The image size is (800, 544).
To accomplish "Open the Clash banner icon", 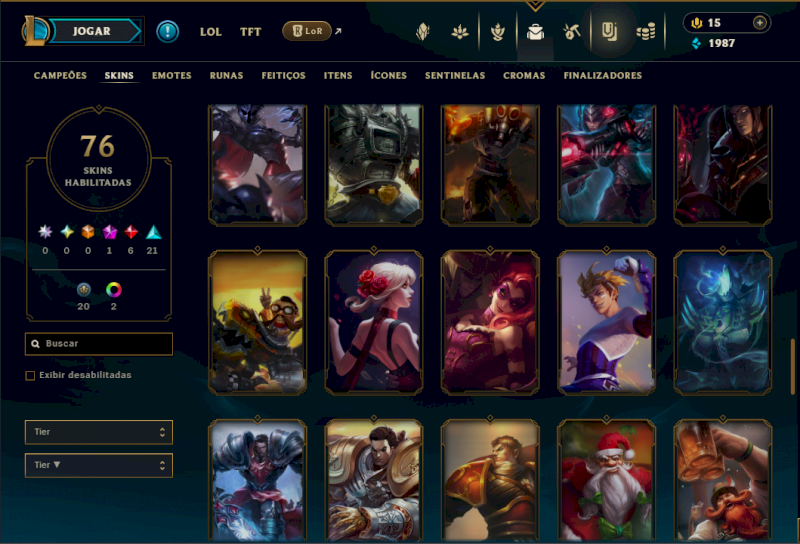I will 423,32.
